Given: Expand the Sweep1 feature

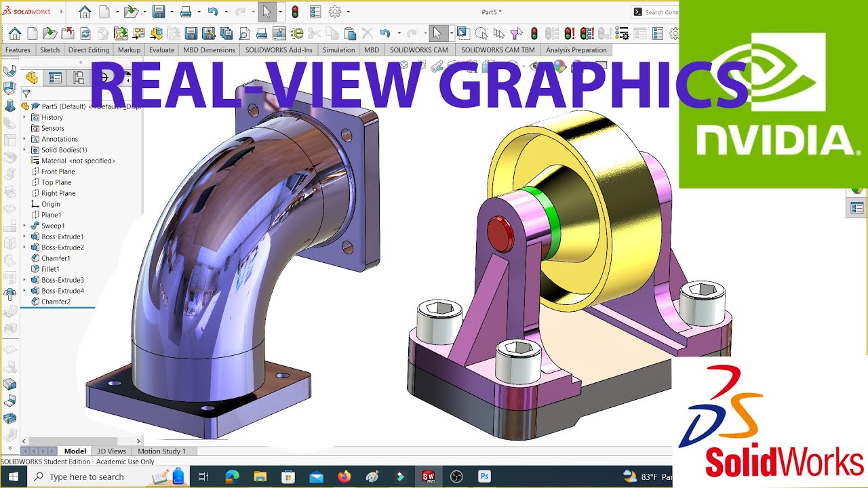Looking at the screenshot, I should coord(24,226).
